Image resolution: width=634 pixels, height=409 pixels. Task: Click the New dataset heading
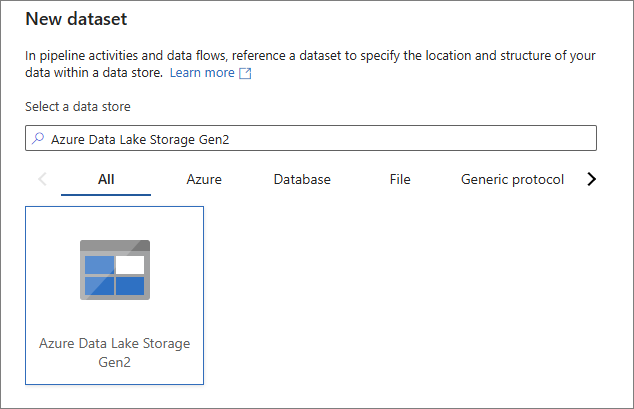(76, 19)
